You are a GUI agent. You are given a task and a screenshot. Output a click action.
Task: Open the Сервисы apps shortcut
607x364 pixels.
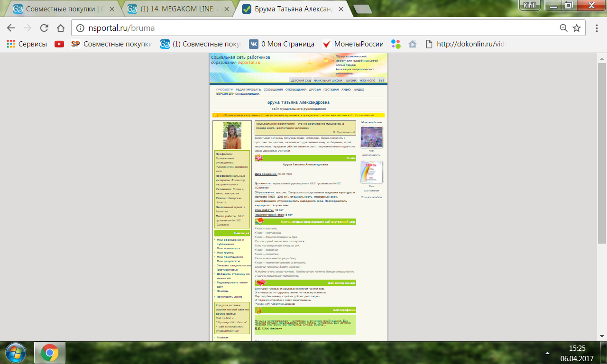coord(27,44)
